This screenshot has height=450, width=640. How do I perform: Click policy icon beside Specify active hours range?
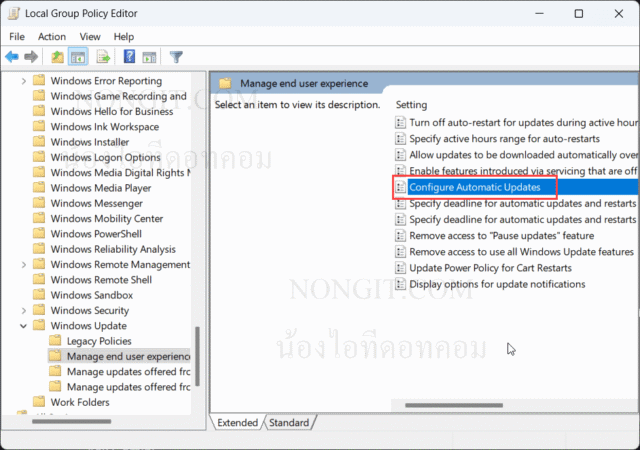point(400,138)
